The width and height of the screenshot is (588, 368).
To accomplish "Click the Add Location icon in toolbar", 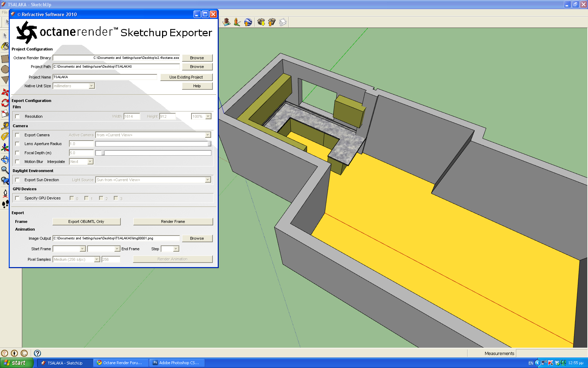I will [226, 22].
